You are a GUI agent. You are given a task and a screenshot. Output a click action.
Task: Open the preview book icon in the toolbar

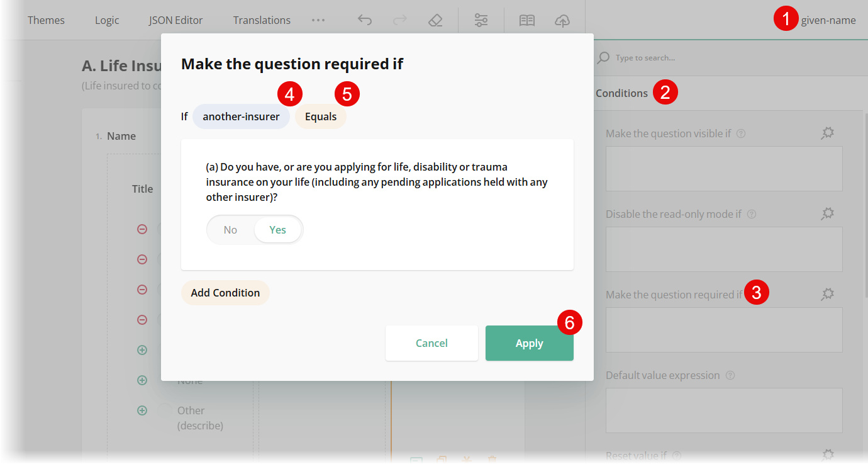[526, 20]
